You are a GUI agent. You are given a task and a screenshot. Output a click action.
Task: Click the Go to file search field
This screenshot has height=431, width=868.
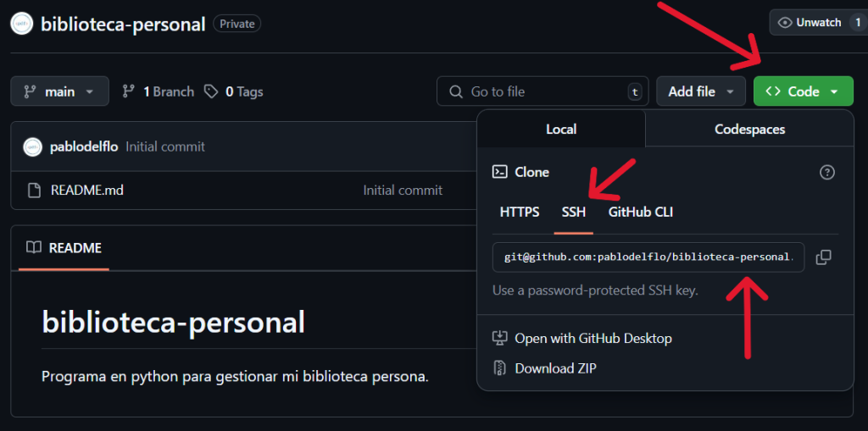point(542,91)
